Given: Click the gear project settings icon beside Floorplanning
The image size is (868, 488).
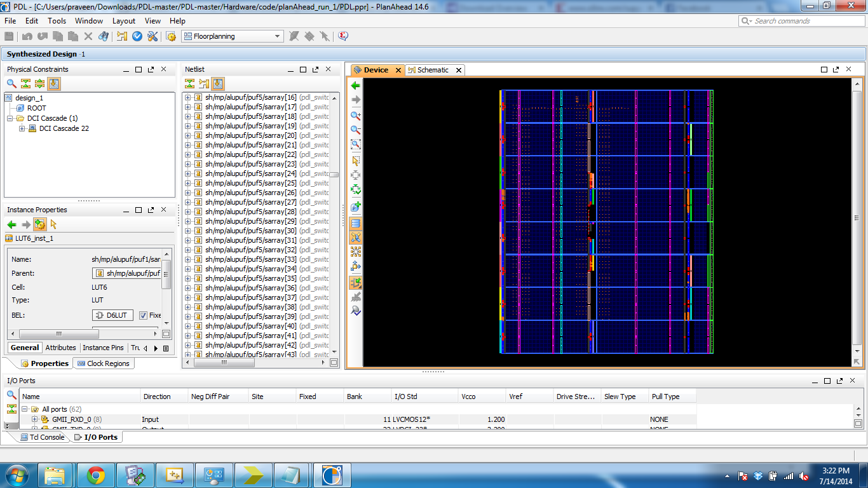Looking at the screenshot, I should pyautogui.click(x=171, y=36).
